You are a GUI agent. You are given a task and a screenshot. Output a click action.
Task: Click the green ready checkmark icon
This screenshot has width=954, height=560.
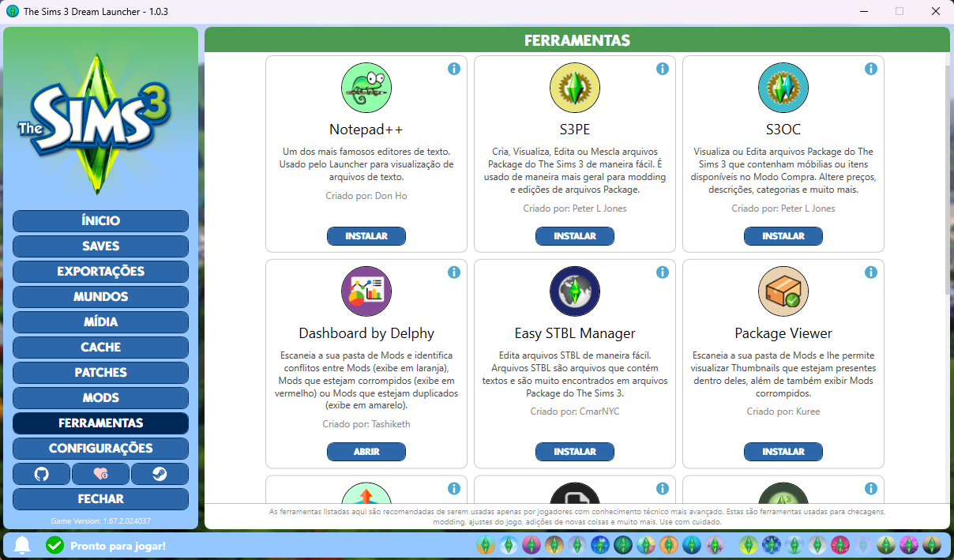54,545
